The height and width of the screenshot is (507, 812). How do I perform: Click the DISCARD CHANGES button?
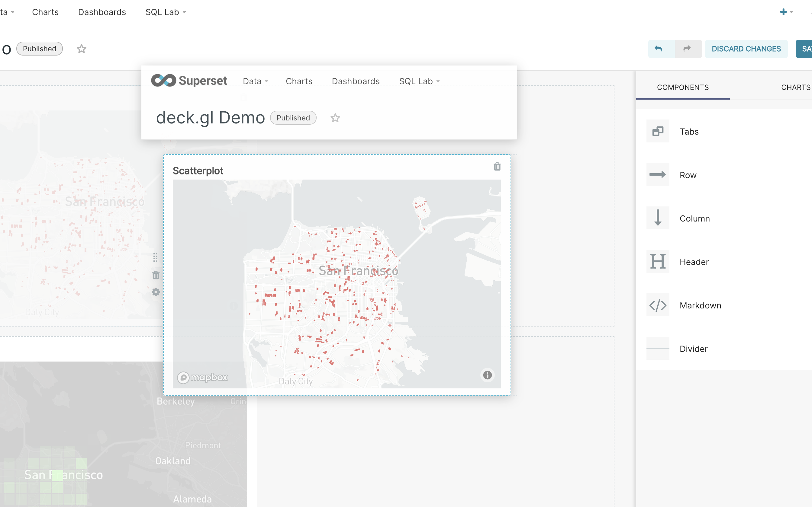[746, 49]
